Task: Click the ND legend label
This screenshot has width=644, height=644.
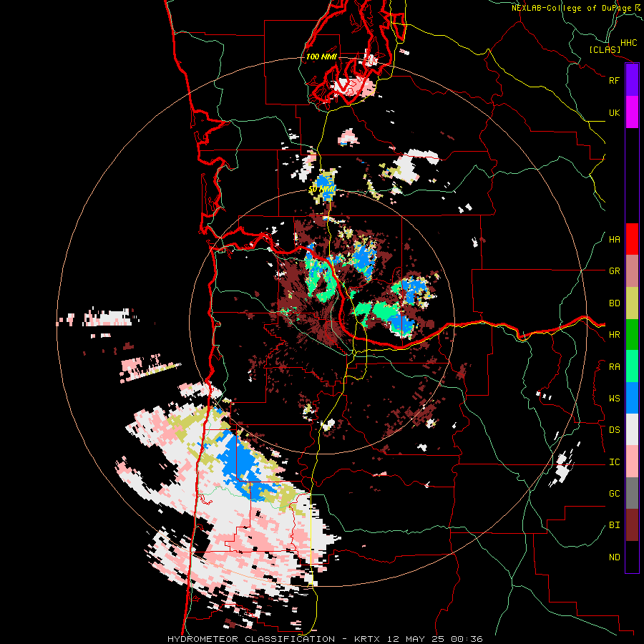Action: point(614,557)
